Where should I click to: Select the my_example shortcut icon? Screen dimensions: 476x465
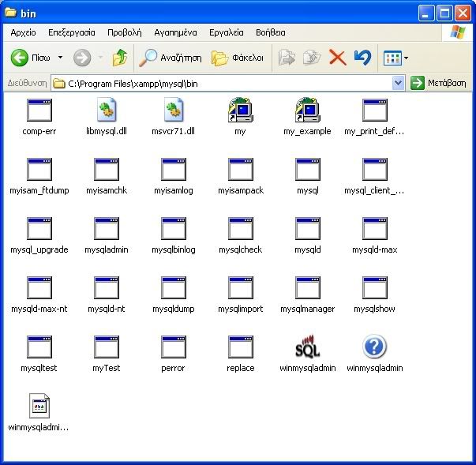coord(307,111)
